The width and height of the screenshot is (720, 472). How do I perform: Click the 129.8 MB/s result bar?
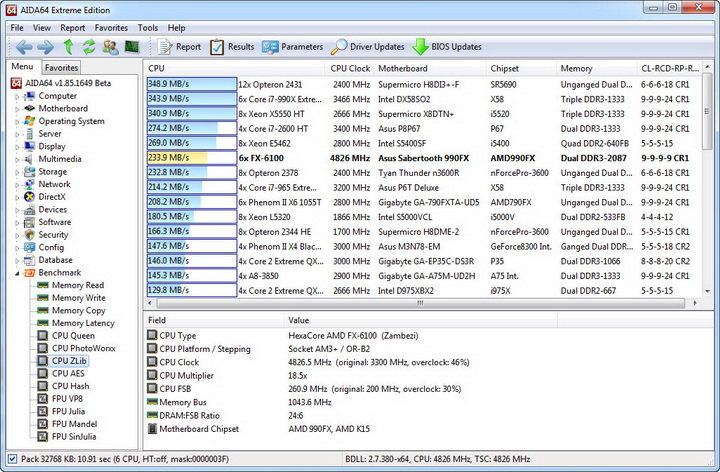tap(191, 290)
